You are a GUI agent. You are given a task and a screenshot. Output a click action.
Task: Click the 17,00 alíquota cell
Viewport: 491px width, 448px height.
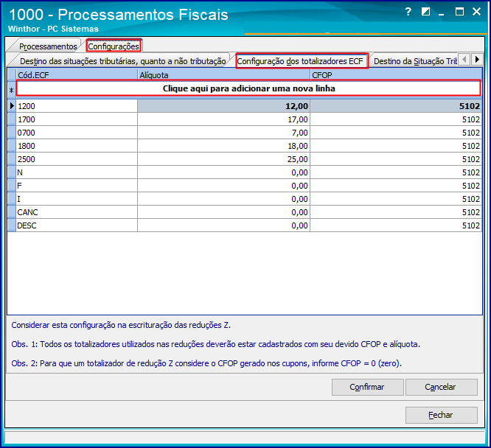coord(223,119)
